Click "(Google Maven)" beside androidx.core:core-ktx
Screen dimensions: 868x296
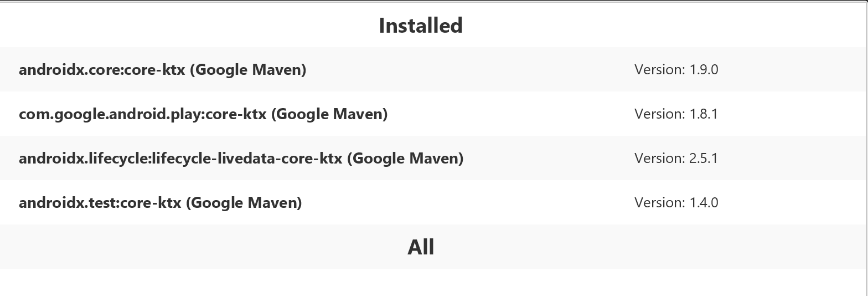click(x=248, y=70)
